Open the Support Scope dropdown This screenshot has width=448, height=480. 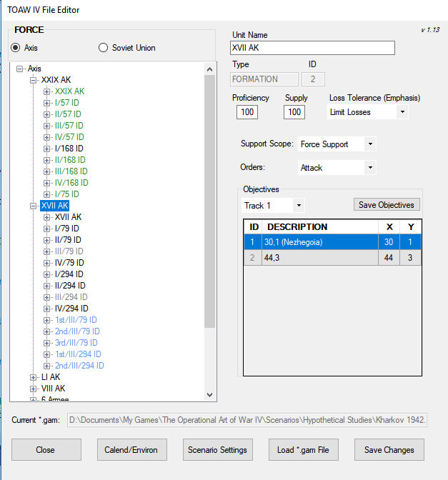pyautogui.click(x=370, y=144)
